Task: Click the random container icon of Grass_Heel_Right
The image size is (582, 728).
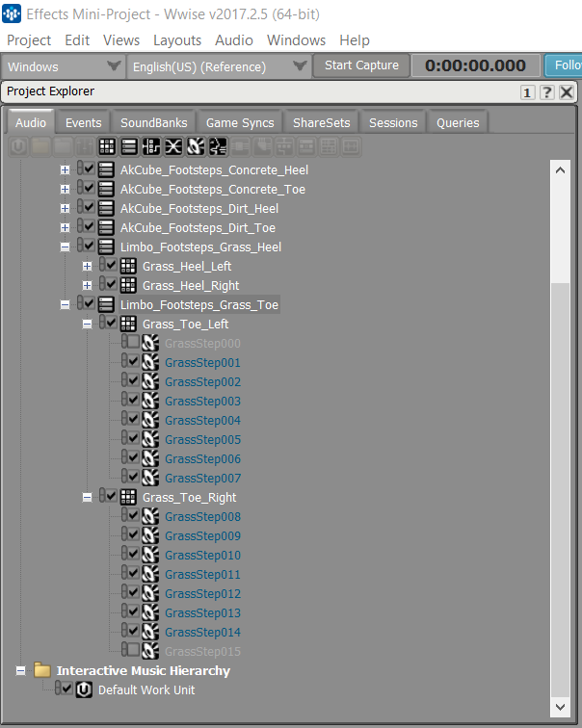Action: pos(128,286)
